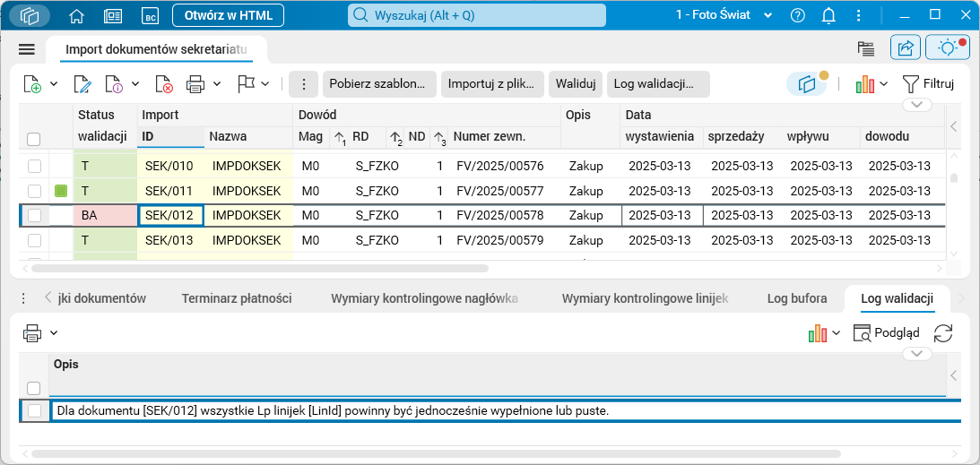This screenshot has width=980, height=465.
Task: Click the printer icon in Log walidacji panel
Action: [33, 332]
